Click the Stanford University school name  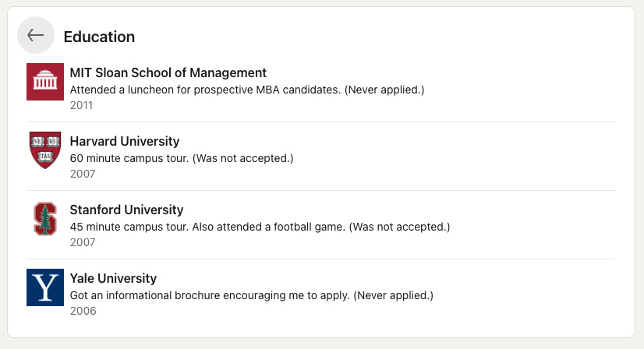pos(126,210)
